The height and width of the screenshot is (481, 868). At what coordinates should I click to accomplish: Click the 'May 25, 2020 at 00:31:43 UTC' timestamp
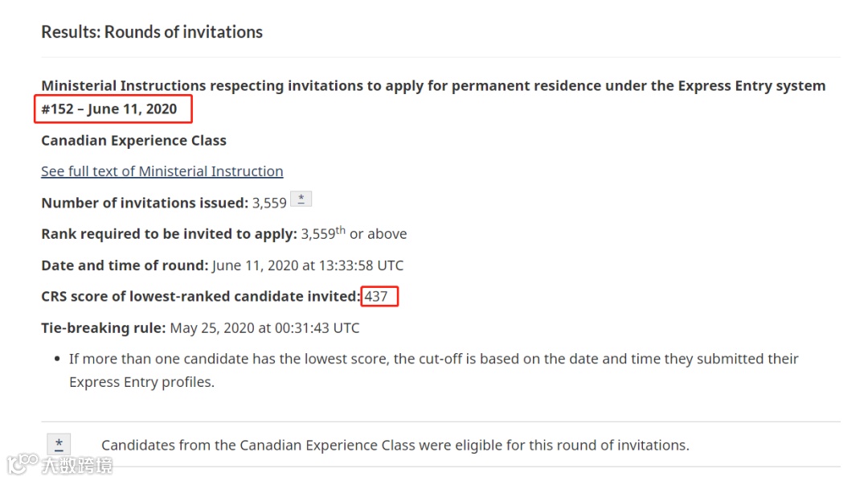pos(264,328)
